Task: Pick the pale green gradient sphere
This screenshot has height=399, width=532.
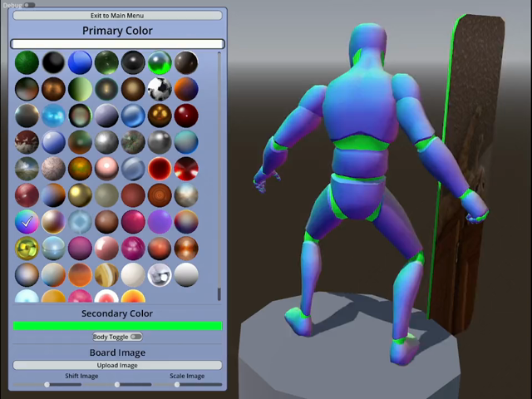Action: pyautogui.click(x=80, y=89)
